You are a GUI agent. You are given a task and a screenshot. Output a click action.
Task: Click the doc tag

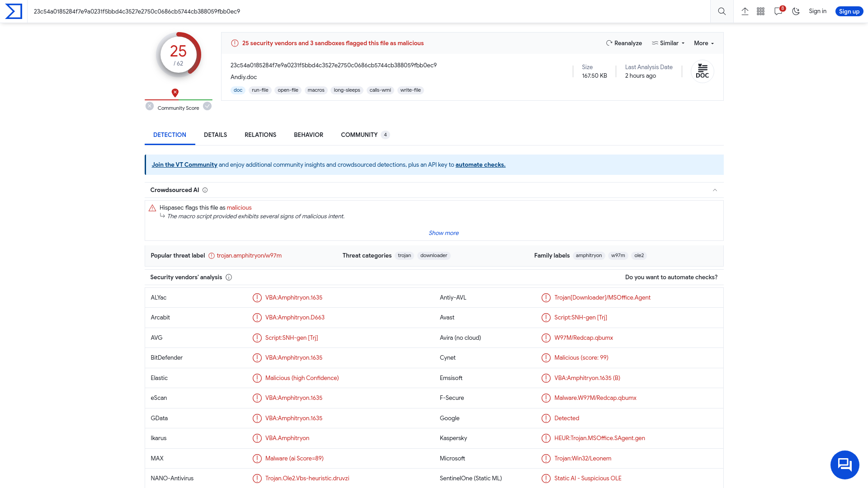[238, 90]
